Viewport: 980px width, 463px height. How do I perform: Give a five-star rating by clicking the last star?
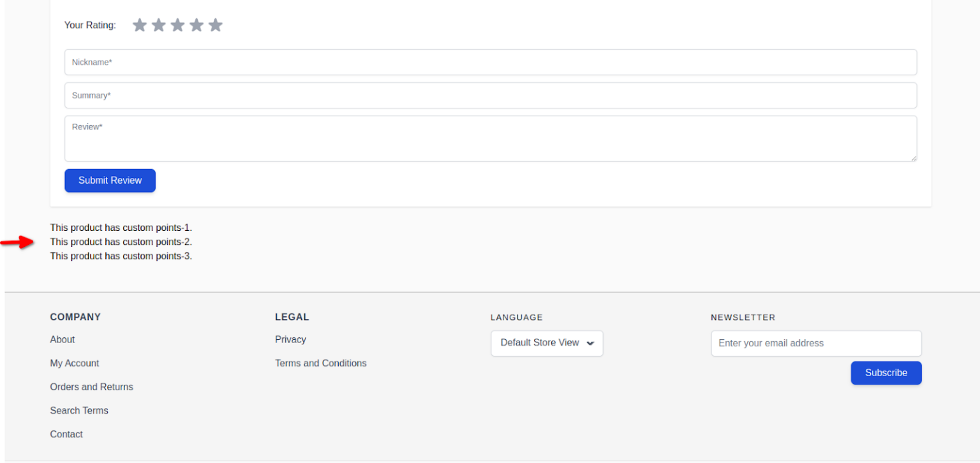point(216,25)
